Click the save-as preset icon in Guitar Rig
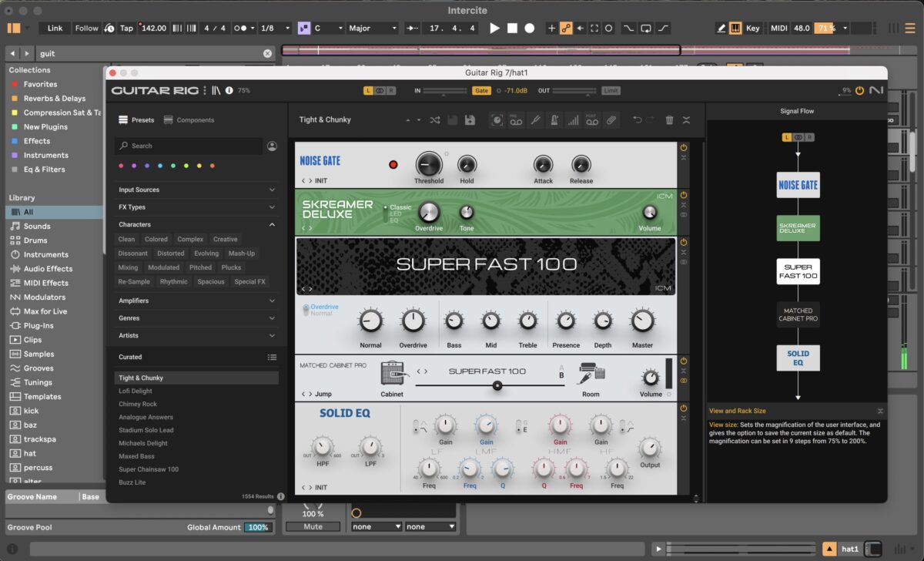Image resolution: width=924 pixels, height=561 pixels. tap(470, 120)
